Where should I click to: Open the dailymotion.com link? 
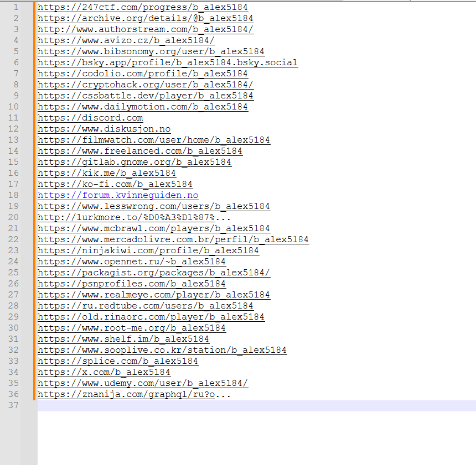[143, 107]
